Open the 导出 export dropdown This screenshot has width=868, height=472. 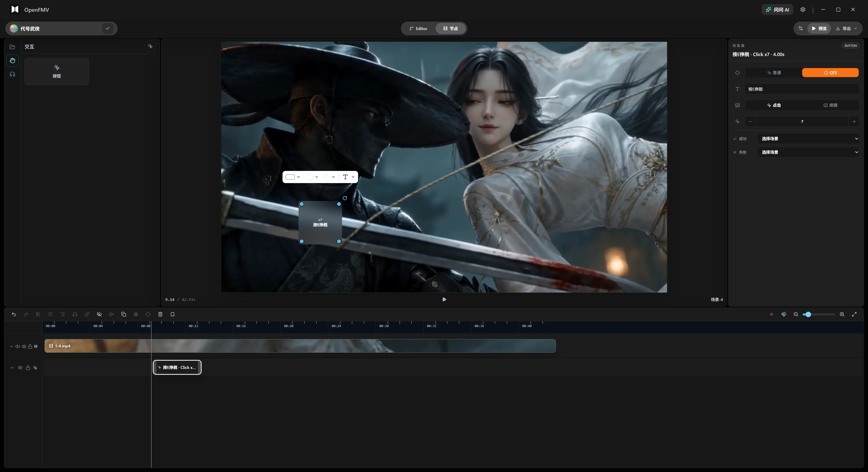[x=846, y=28]
